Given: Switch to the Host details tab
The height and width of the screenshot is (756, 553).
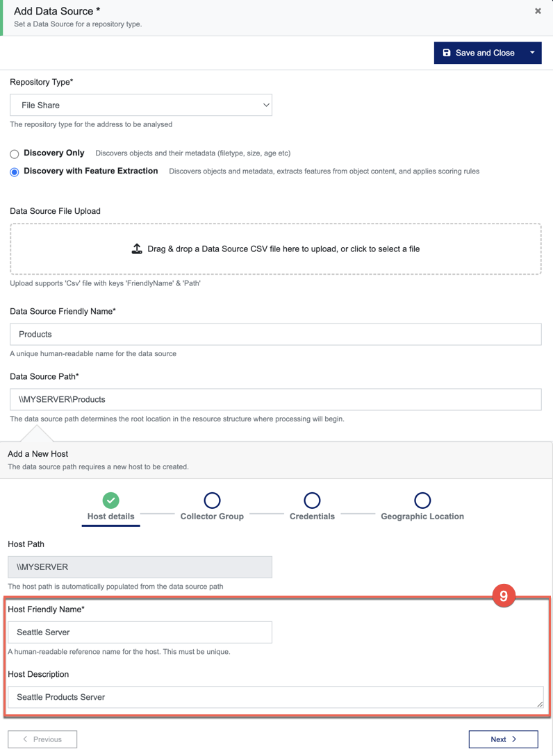Looking at the screenshot, I should tap(110, 517).
